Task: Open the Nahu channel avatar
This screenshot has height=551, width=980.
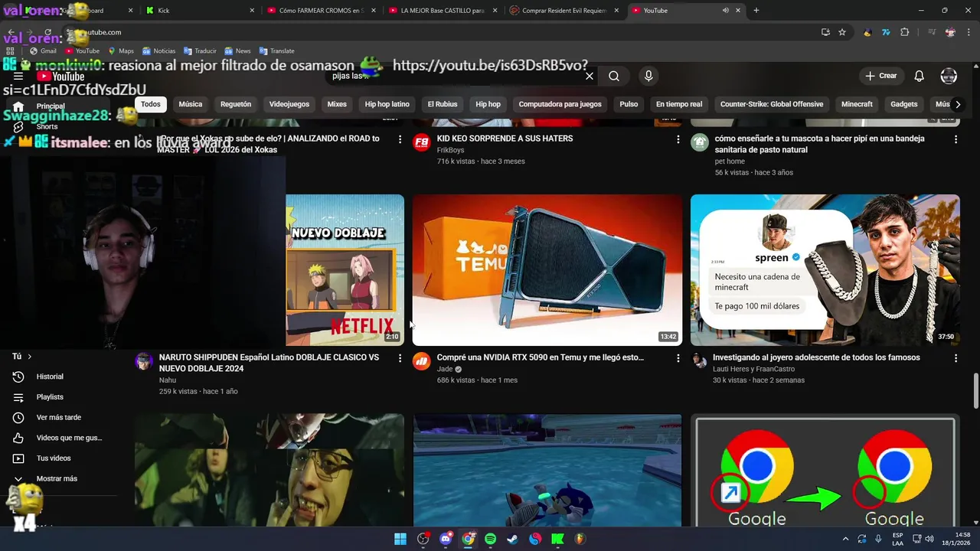Action: (144, 362)
